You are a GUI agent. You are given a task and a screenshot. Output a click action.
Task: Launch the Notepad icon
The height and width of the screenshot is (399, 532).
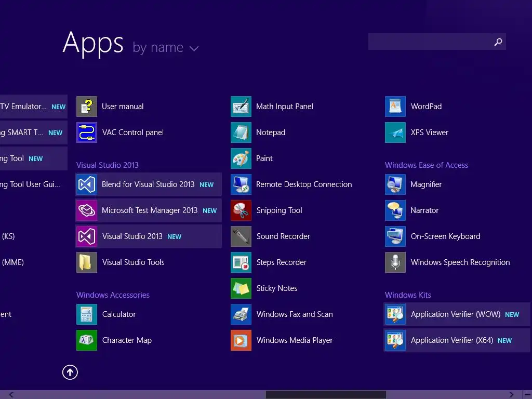point(241,132)
